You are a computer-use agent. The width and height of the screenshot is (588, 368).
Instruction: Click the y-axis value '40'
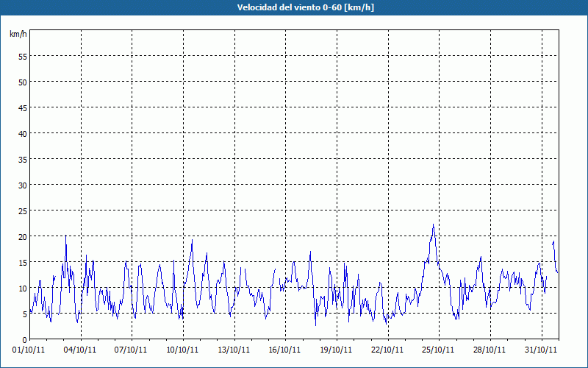23,134
